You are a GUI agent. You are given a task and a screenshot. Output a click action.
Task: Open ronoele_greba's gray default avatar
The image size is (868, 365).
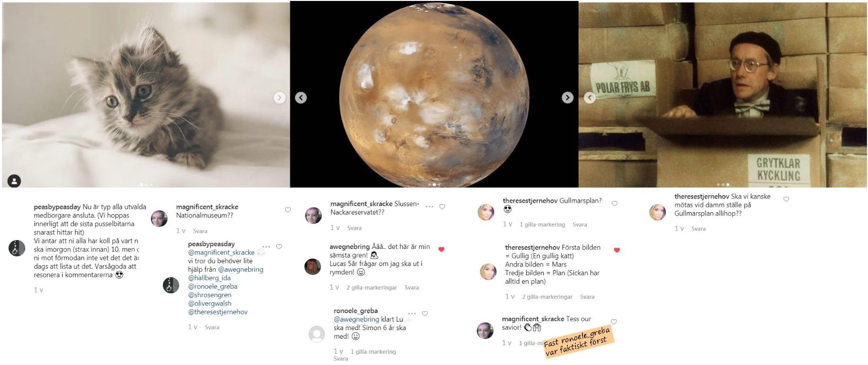[x=317, y=334]
